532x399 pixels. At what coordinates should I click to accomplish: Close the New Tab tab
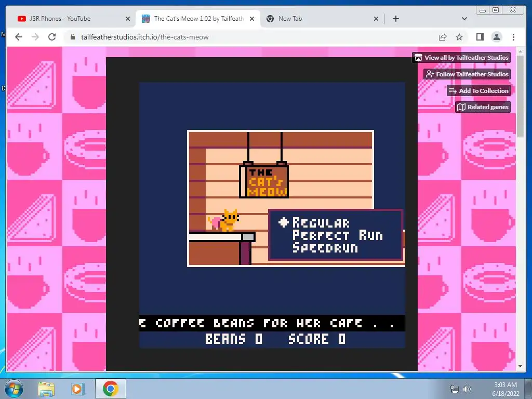click(x=376, y=19)
